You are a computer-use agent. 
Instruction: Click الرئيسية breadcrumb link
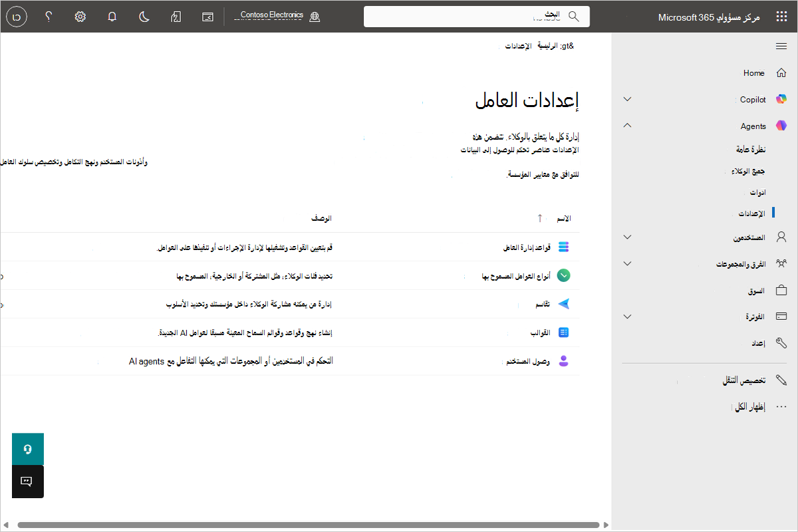[x=548, y=46]
